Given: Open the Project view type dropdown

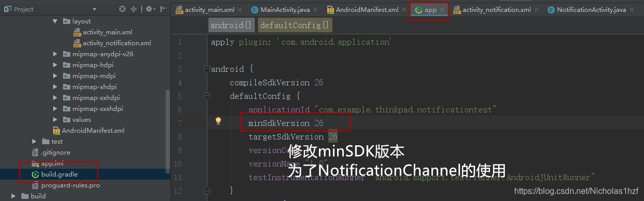Looking at the screenshot, I should click(94, 9).
